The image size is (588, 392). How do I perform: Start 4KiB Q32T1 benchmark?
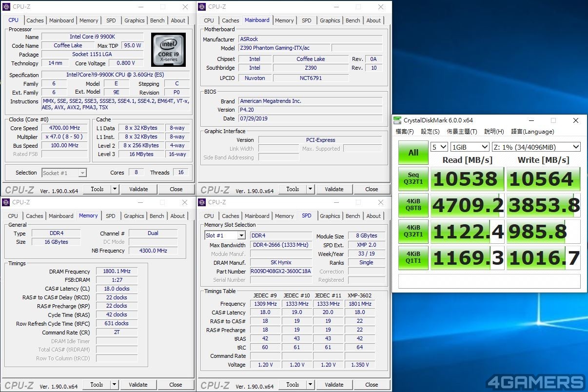413,231
